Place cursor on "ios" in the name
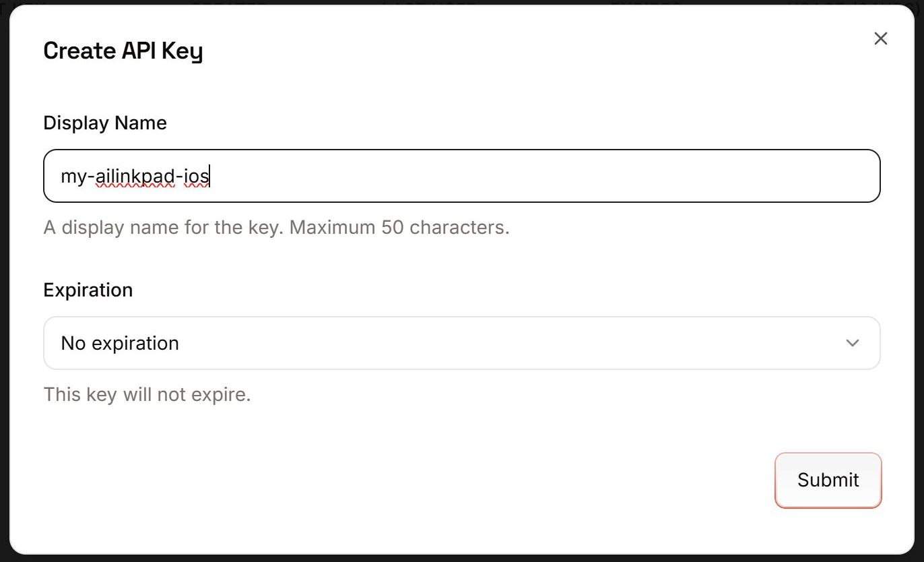This screenshot has width=924, height=562. click(x=197, y=177)
